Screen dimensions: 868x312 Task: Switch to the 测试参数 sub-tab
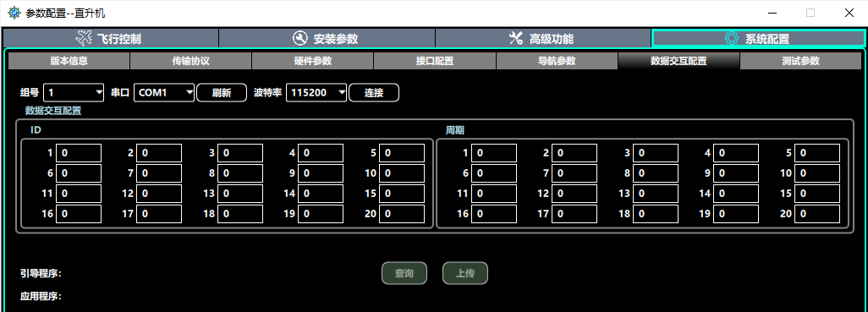(x=800, y=61)
